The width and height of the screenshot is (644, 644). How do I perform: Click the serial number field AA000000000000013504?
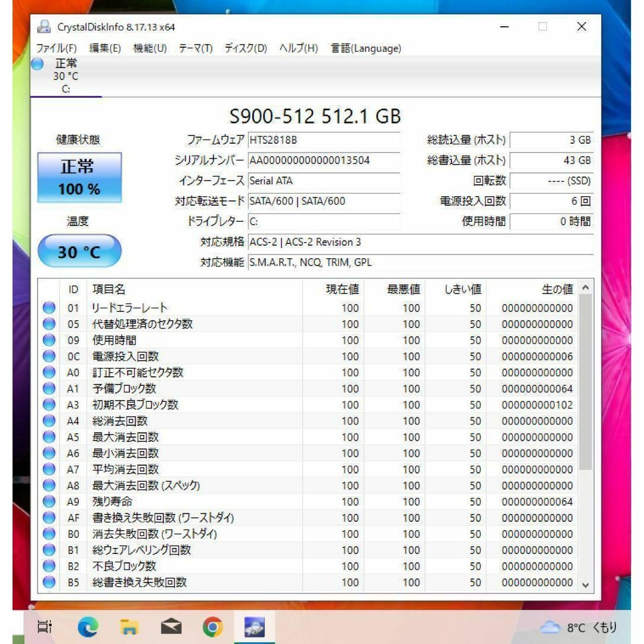pos(324,160)
